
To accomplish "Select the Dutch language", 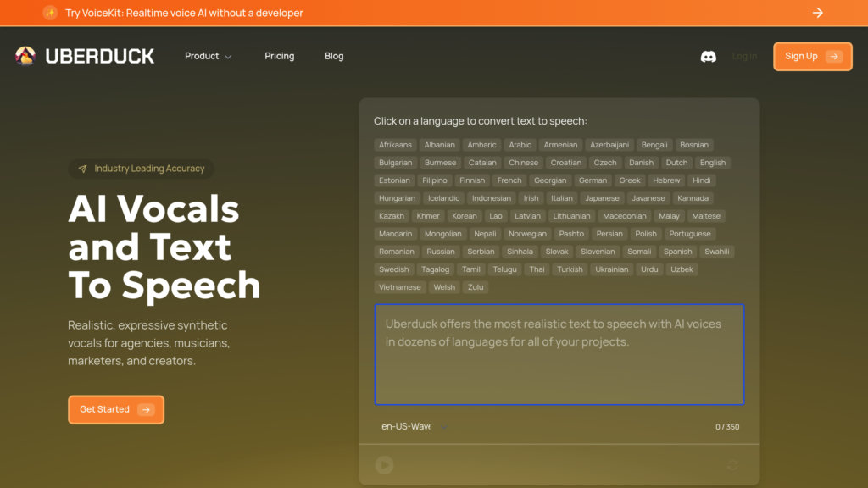I will 676,163.
